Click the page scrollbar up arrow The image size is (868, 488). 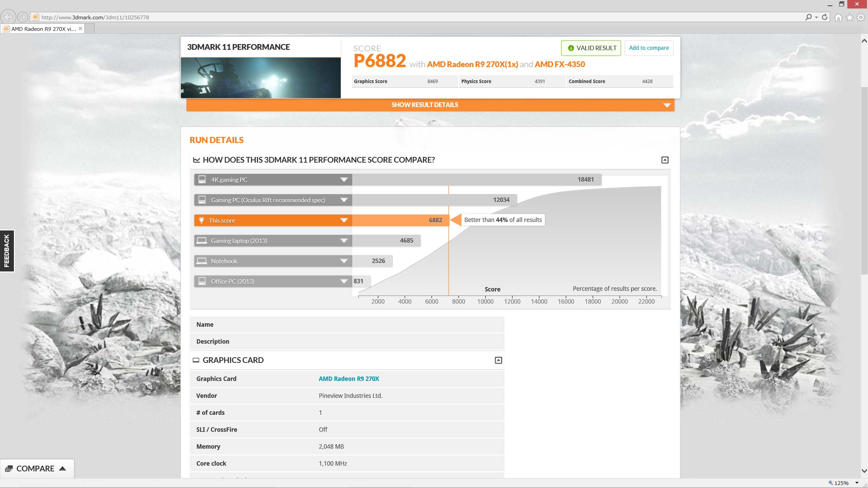coord(864,41)
